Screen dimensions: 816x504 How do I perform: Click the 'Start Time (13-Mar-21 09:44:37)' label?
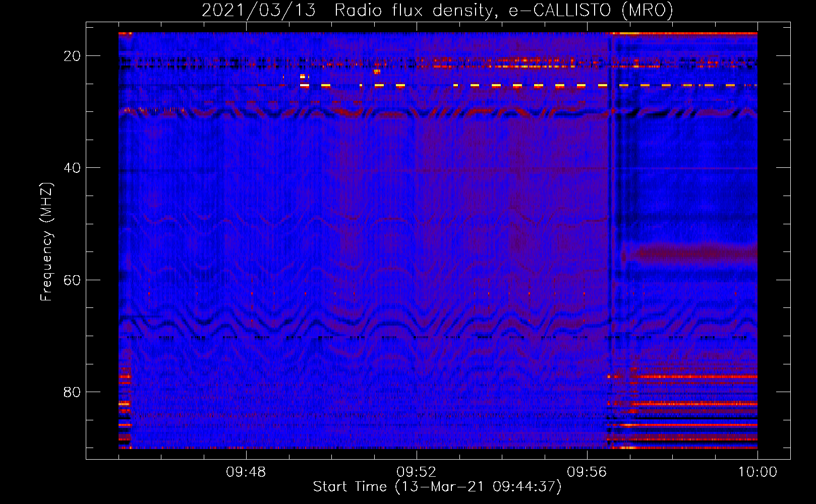pos(437,487)
